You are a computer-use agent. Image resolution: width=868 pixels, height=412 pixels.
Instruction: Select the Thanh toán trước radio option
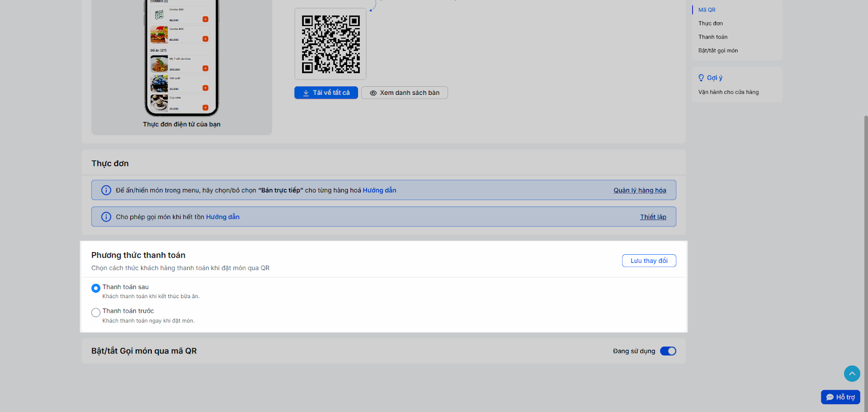tap(96, 312)
